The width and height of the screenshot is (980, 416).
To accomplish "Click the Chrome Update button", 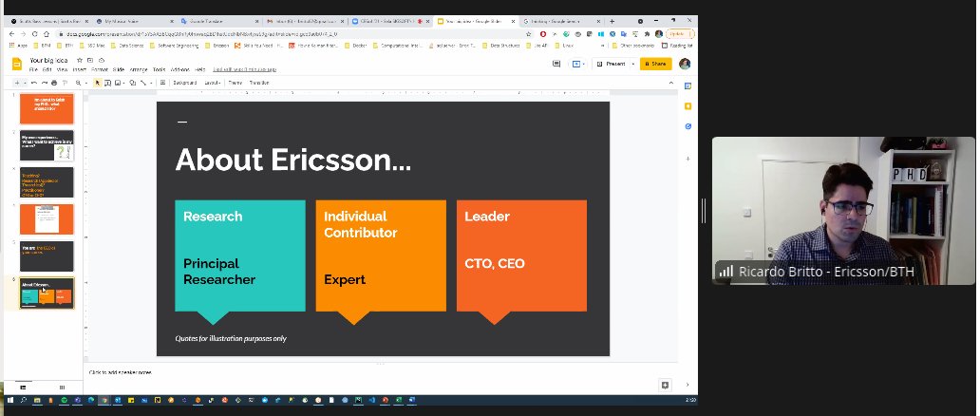I will [x=679, y=34].
